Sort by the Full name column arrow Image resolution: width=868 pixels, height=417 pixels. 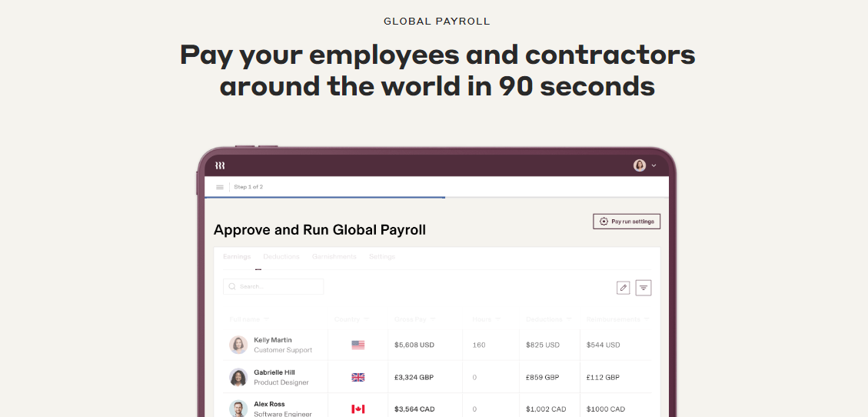click(266, 319)
